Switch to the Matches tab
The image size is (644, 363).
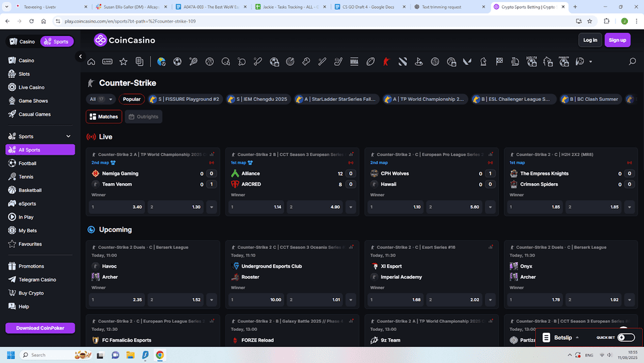(104, 117)
